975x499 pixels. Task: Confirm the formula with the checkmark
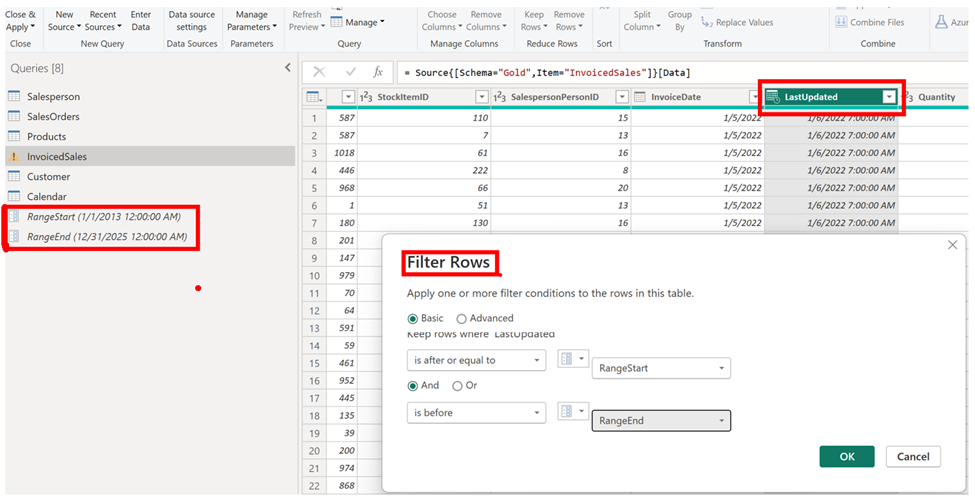[350, 72]
